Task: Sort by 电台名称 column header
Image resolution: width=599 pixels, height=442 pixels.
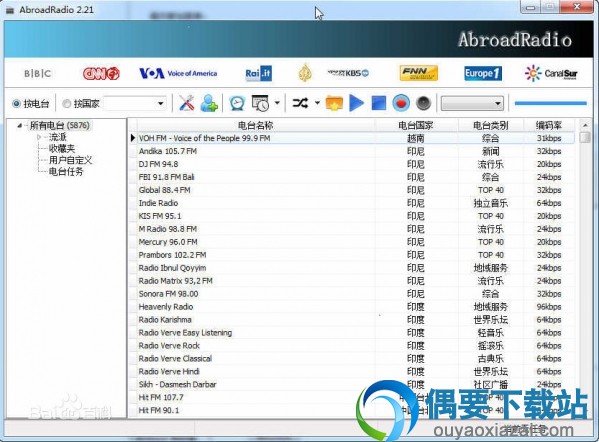Action: pyautogui.click(x=255, y=125)
